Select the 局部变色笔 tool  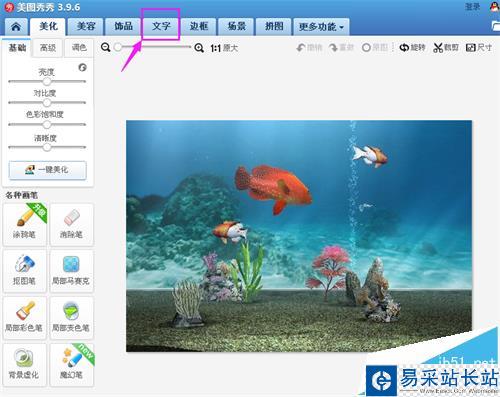(71, 318)
